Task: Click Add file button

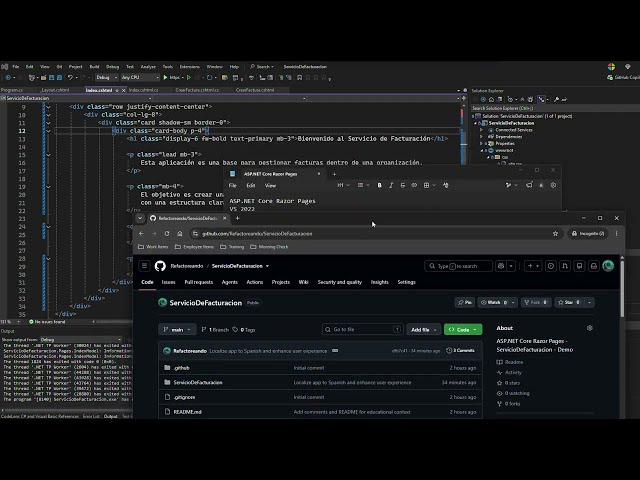Action: [x=424, y=329]
